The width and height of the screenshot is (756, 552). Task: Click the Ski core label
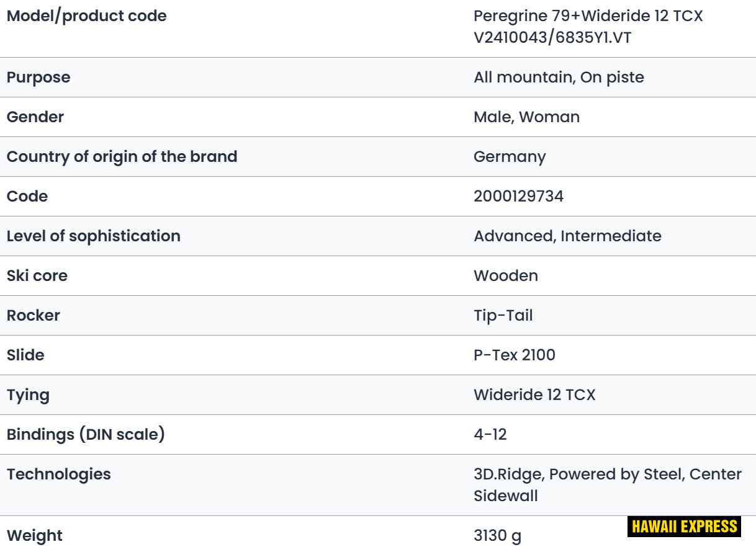coord(37,276)
